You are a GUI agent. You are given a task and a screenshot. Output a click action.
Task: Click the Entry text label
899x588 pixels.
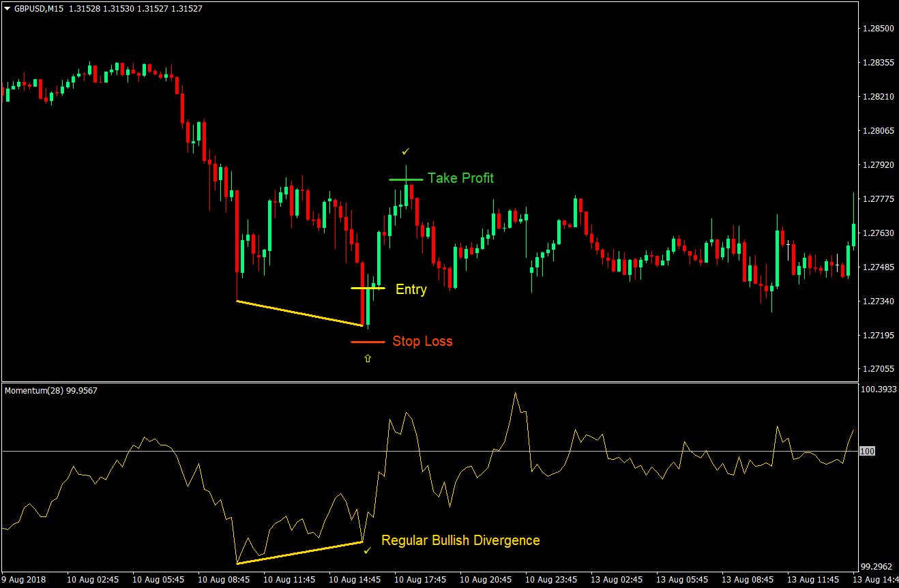click(411, 289)
